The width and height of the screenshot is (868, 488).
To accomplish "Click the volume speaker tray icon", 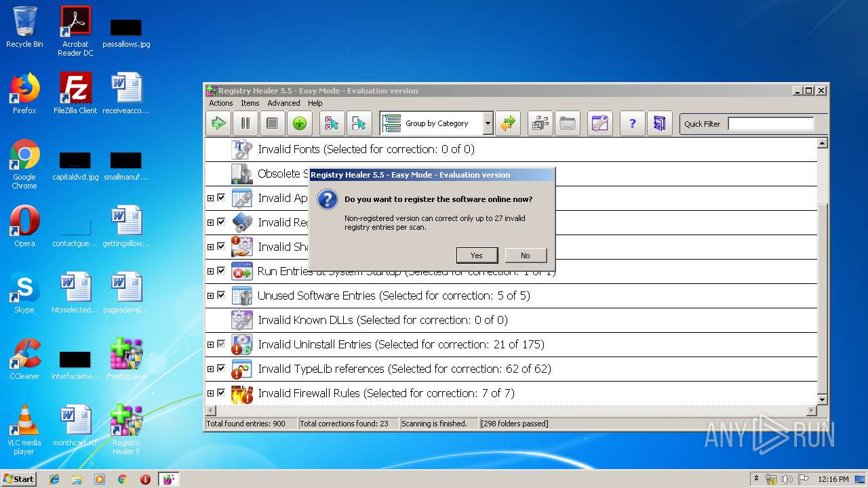I will click(x=787, y=479).
